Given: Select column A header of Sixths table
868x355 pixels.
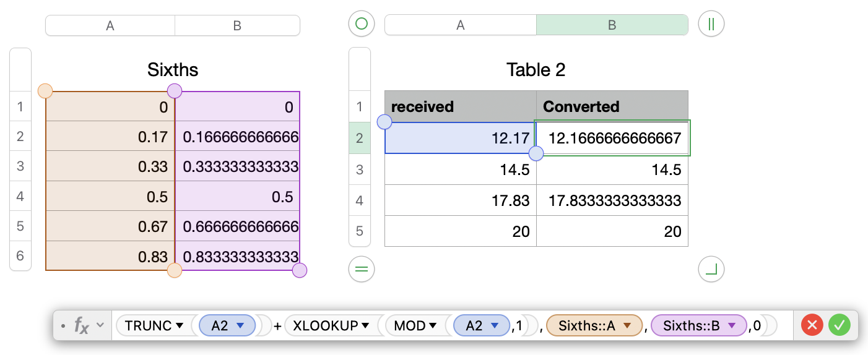Looking at the screenshot, I should pyautogui.click(x=110, y=25).
